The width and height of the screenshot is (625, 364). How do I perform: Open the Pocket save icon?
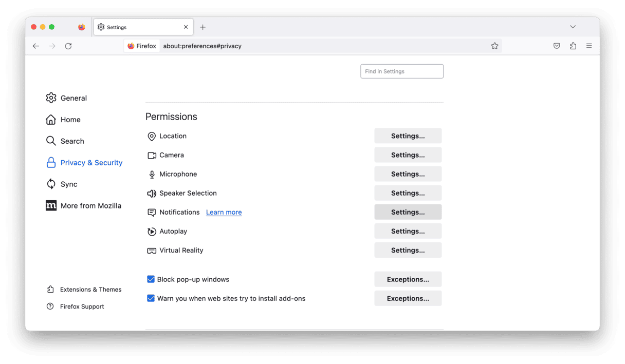557,46
